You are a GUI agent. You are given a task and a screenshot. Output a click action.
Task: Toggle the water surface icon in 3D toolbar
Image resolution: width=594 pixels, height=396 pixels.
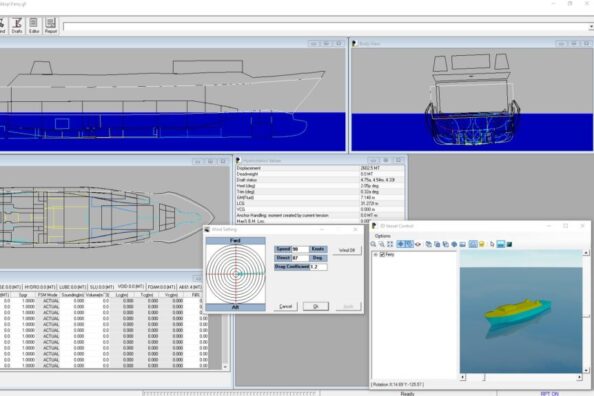pyautogui.click(x=500, y=244)
